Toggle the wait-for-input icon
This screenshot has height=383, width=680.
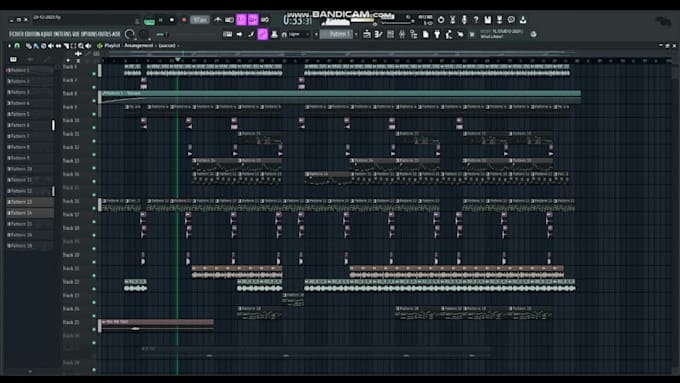230,20
